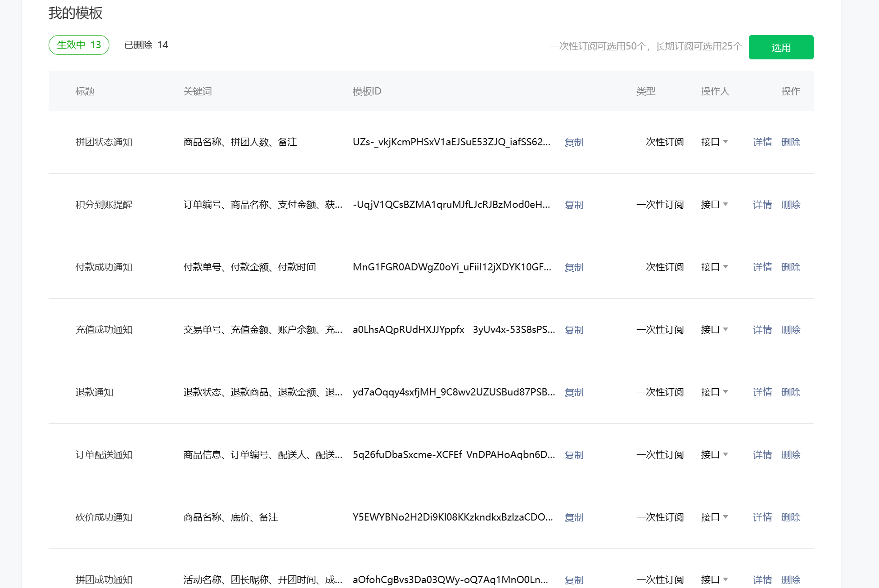Select the title 订单配送通知

[x=104, y=455]
